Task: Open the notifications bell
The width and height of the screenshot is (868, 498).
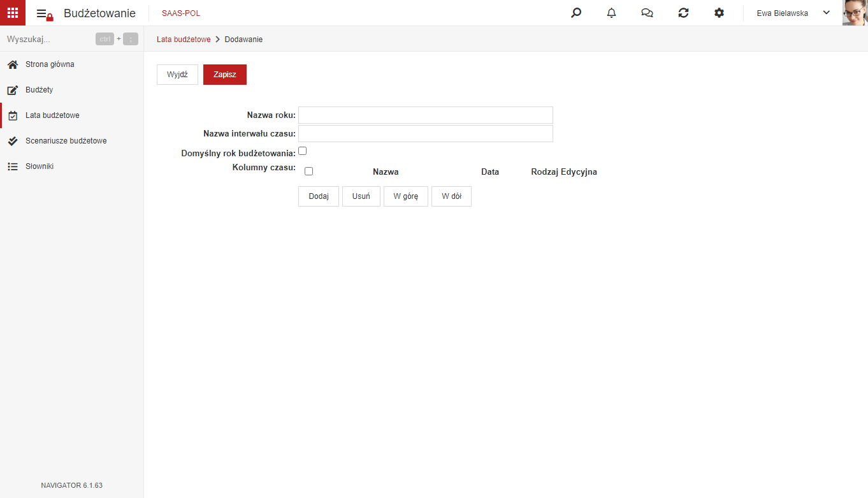Action: click(612, 13)
